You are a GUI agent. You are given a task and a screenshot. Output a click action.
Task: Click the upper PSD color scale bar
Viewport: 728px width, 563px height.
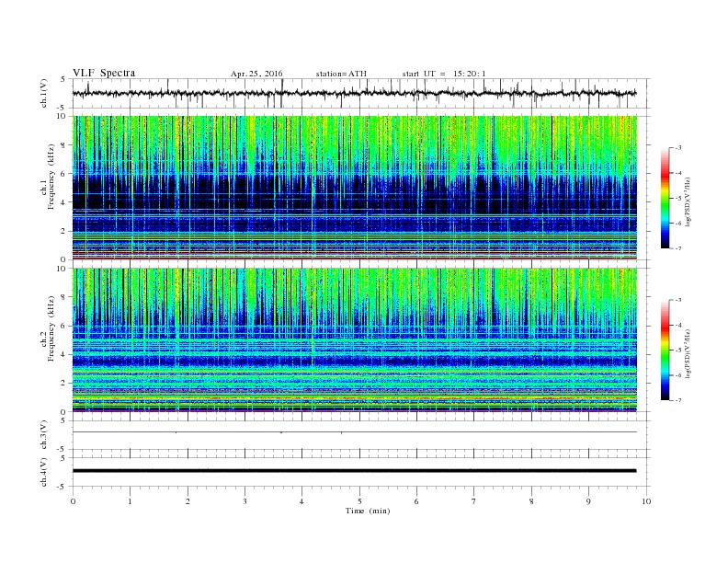tap(665, 198)
